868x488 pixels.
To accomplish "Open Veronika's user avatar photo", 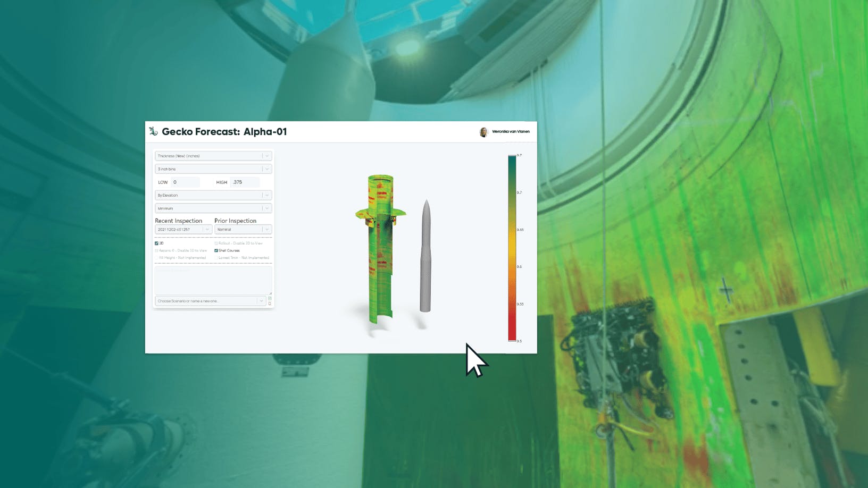I will [483, 132].
